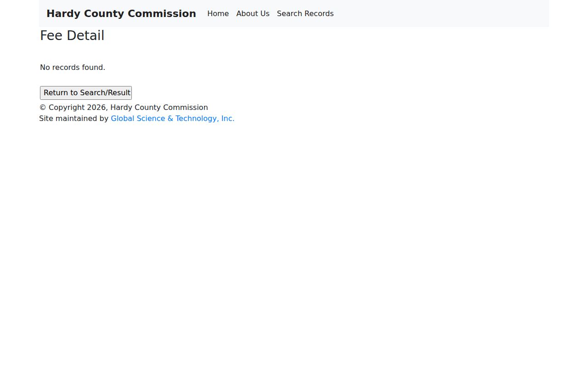Open the Search Records nav link

(x=305, y=14)
